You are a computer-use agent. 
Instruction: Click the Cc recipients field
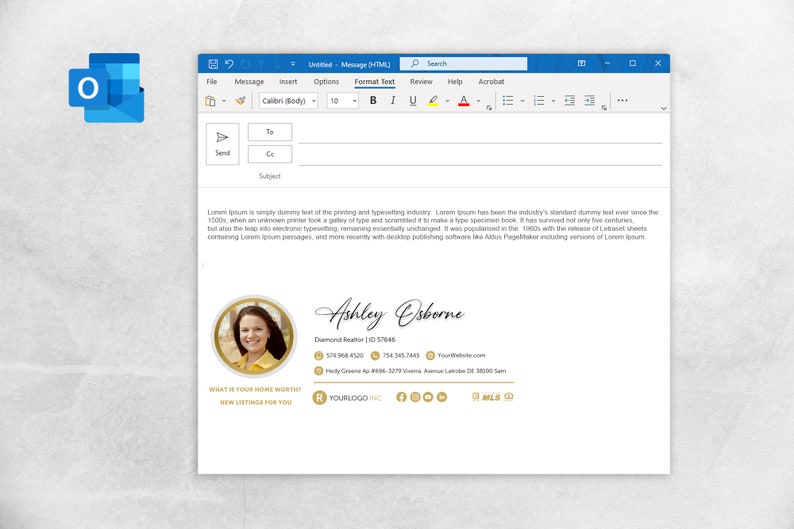point(480,155)
